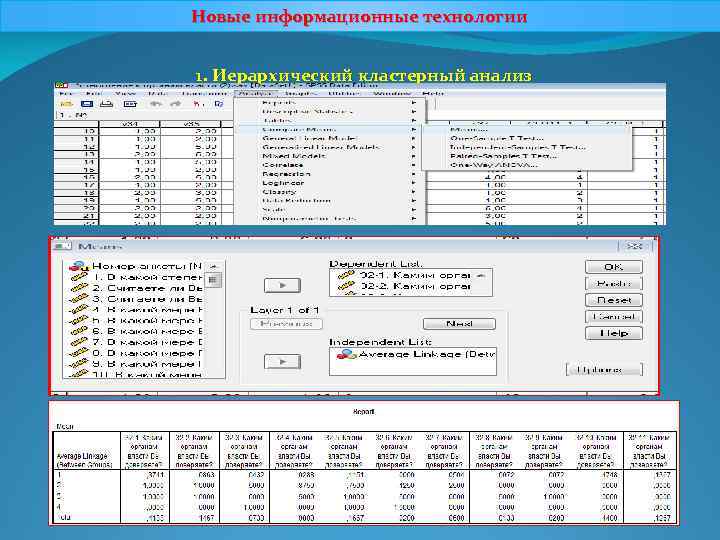Viewport: 720px width, 540px height.
Task: Choose Means... from Compare Means submenu
Action: point(527,129)
